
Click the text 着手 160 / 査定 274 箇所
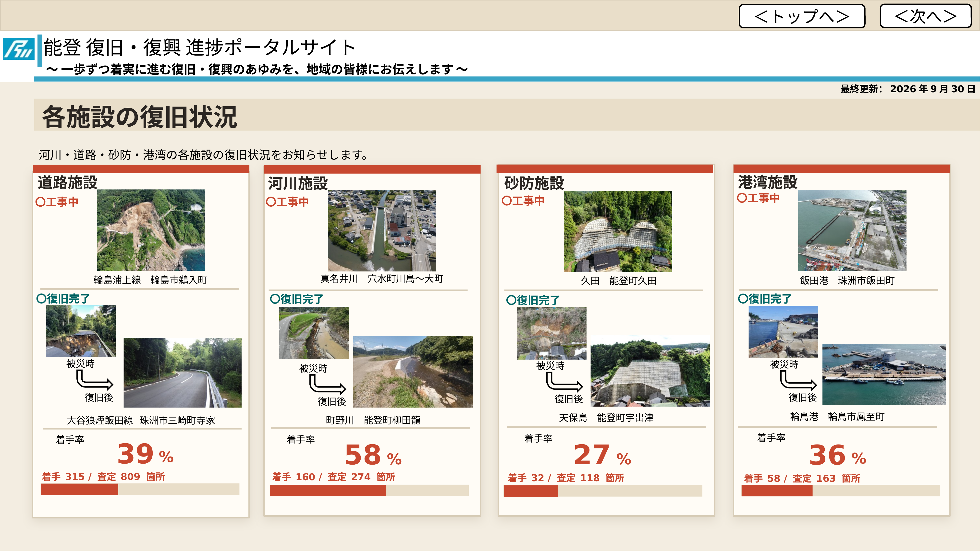click(x=334, y=477)
